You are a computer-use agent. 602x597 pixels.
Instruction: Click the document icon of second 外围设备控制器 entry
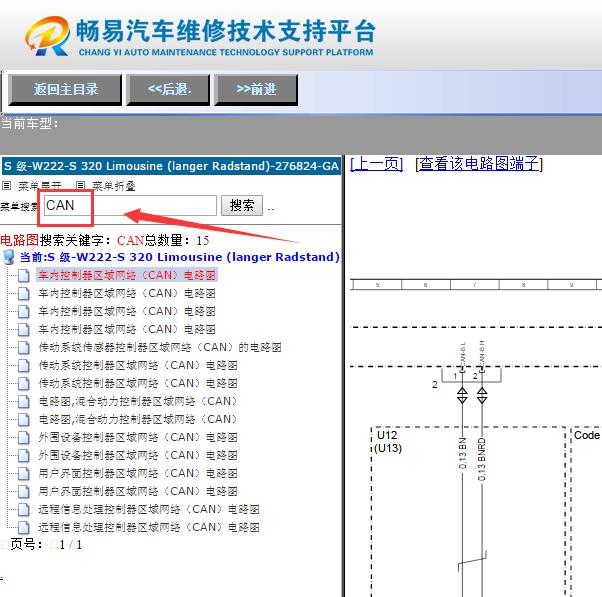click(x=23, y=456)
